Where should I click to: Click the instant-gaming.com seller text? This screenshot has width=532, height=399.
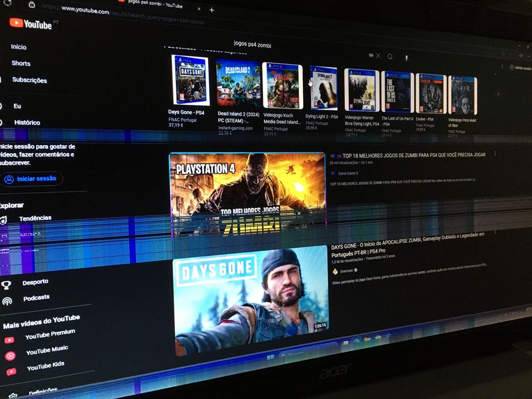coord(235,128)
